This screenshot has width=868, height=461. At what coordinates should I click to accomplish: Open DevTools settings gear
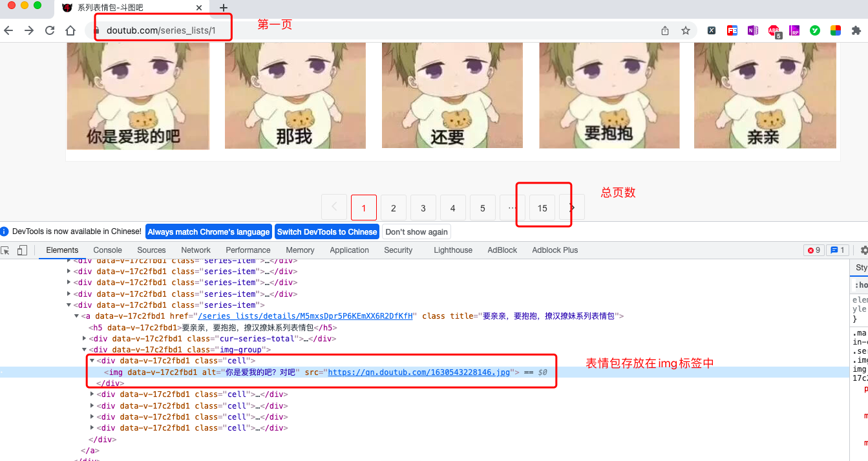(863, 250)
